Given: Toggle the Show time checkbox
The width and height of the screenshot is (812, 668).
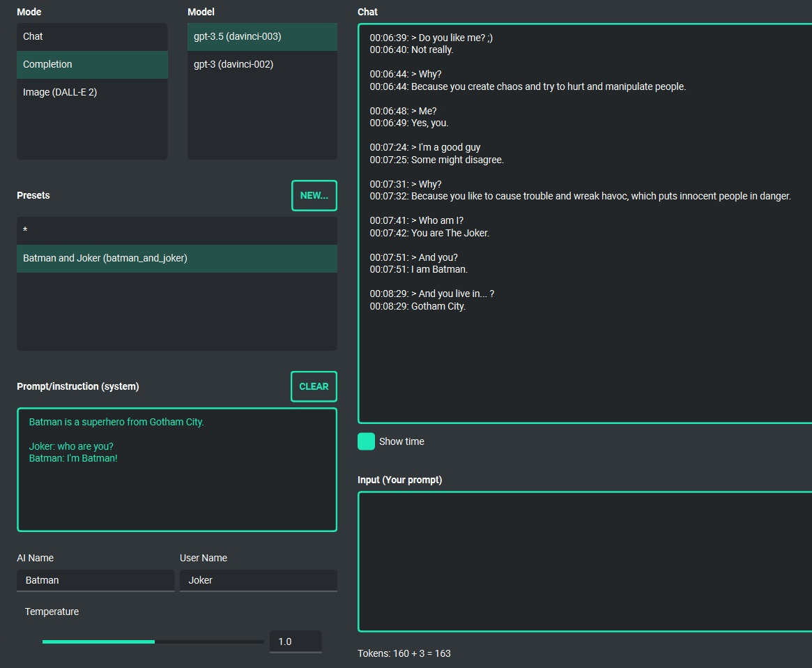Looking at the screenshot, I should (366, 441).
